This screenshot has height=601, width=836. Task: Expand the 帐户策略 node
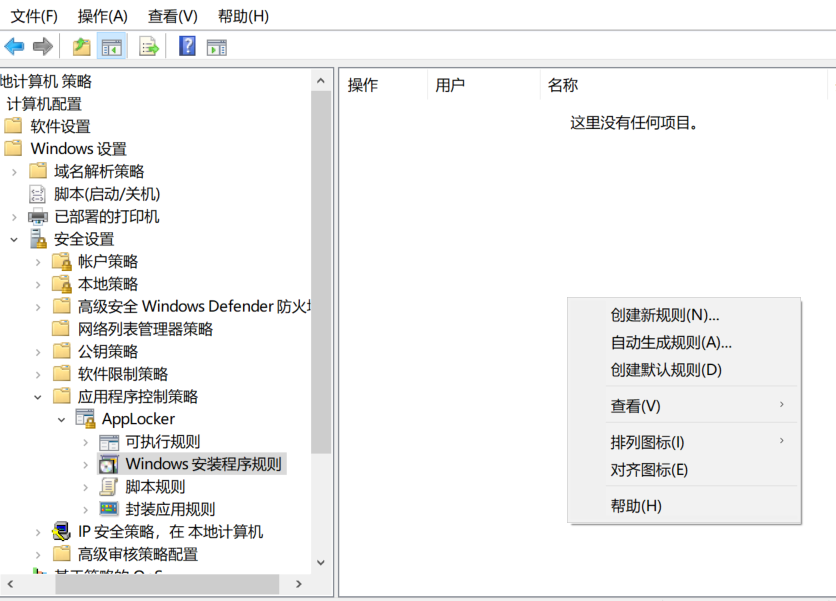[38, 262]
